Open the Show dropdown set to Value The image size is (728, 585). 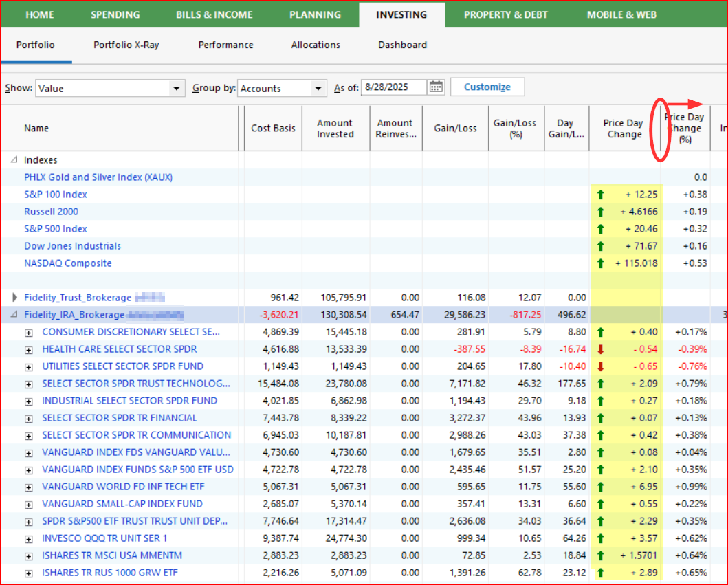177,88
